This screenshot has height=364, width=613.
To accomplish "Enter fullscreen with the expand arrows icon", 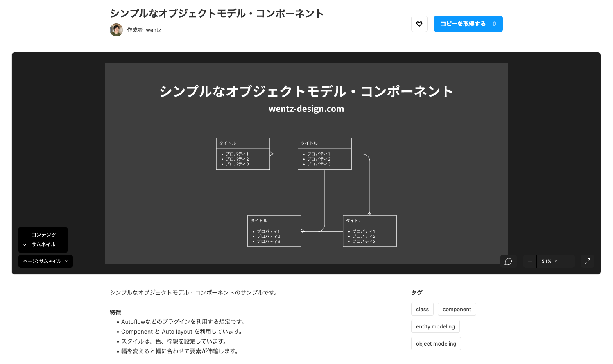I will click(588, 261).
